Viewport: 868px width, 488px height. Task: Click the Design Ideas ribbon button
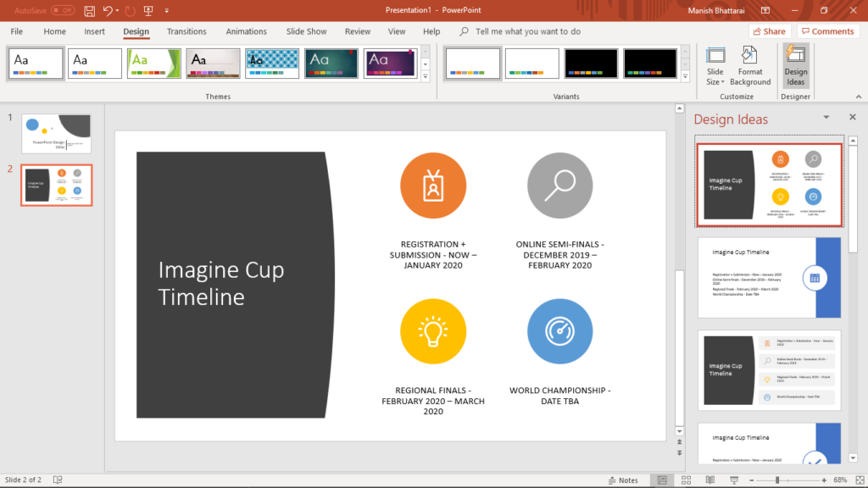(795, 66)
